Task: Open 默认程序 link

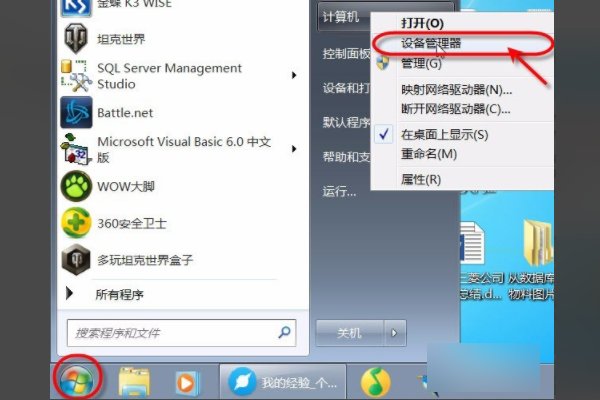Action: tap(346, 122)
